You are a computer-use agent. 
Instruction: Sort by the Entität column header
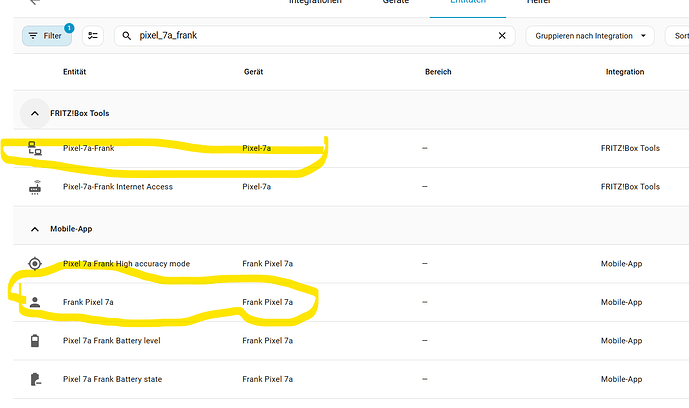[74, 72]
